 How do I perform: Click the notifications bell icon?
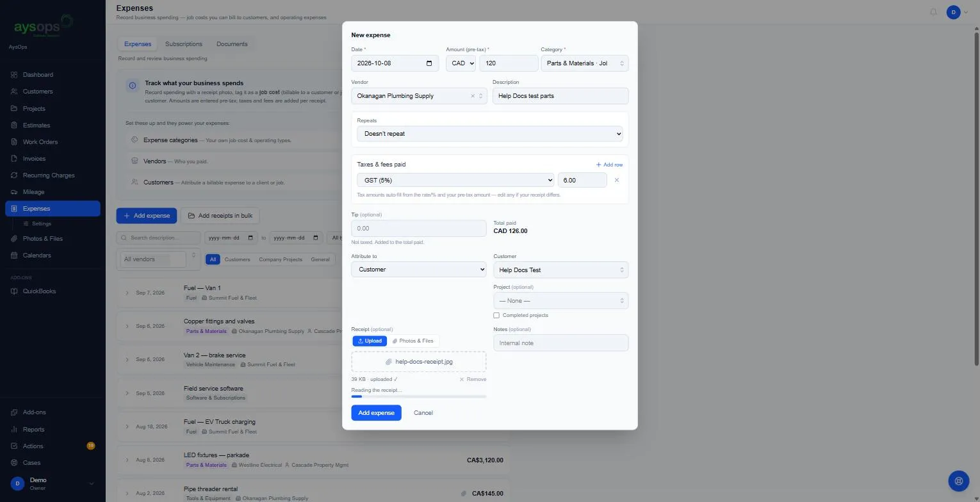coord(933,12)
